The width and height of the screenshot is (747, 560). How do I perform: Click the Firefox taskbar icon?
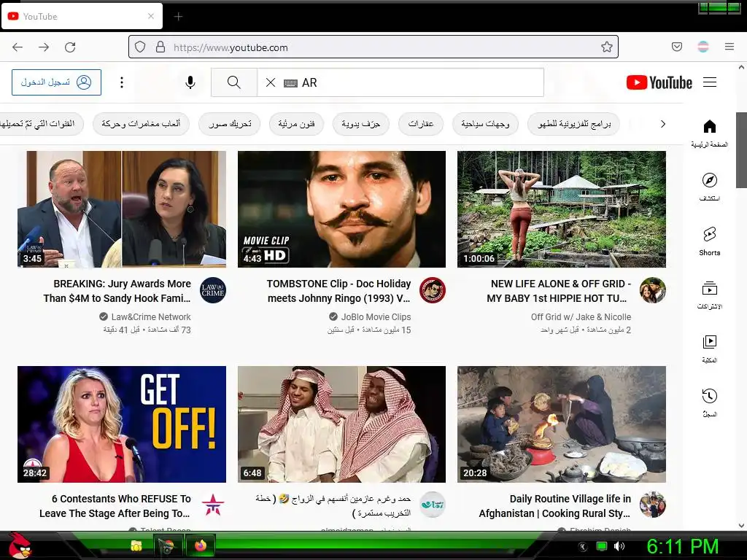(201, 545)
